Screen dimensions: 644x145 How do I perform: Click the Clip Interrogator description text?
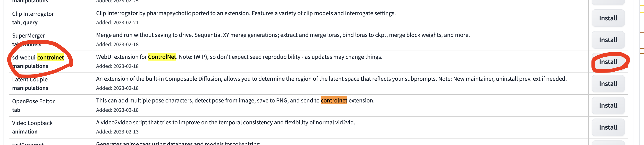tap(245, 13)
